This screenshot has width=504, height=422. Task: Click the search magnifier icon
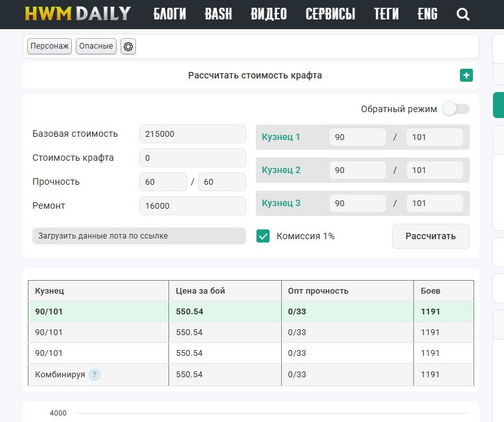point(463,14)
